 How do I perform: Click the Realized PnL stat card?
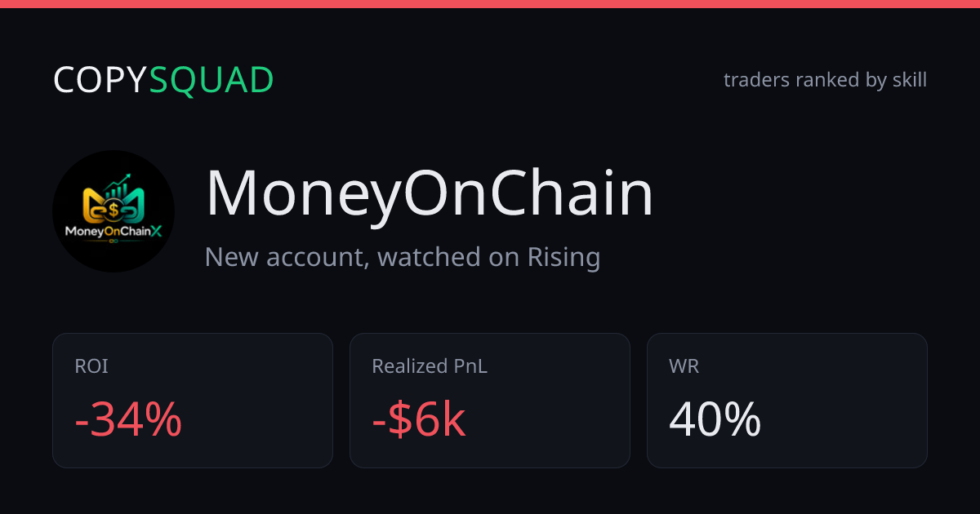[x=490, y=401]
